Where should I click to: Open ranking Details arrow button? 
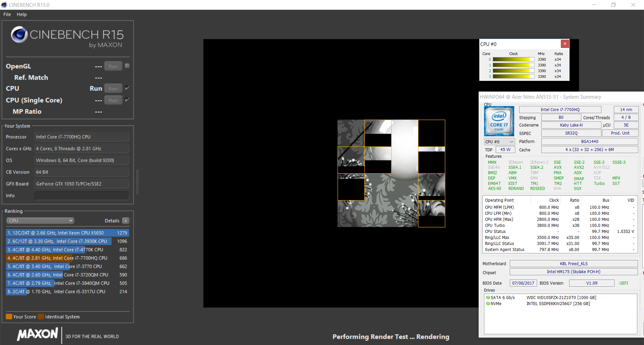[126, 221]
